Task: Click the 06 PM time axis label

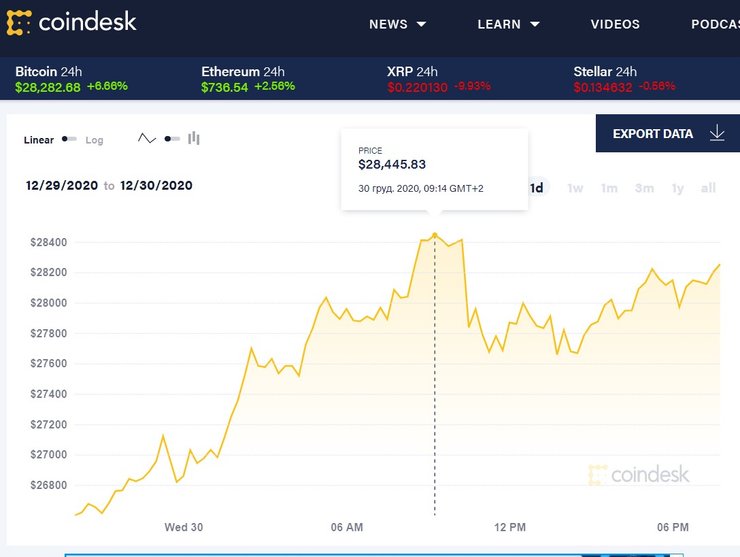Action: coord(673,527)
